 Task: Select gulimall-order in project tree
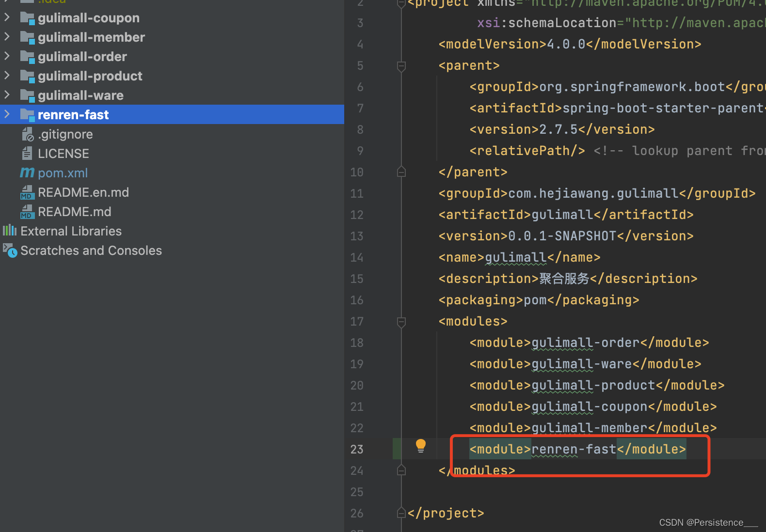[x=82, y=57]
